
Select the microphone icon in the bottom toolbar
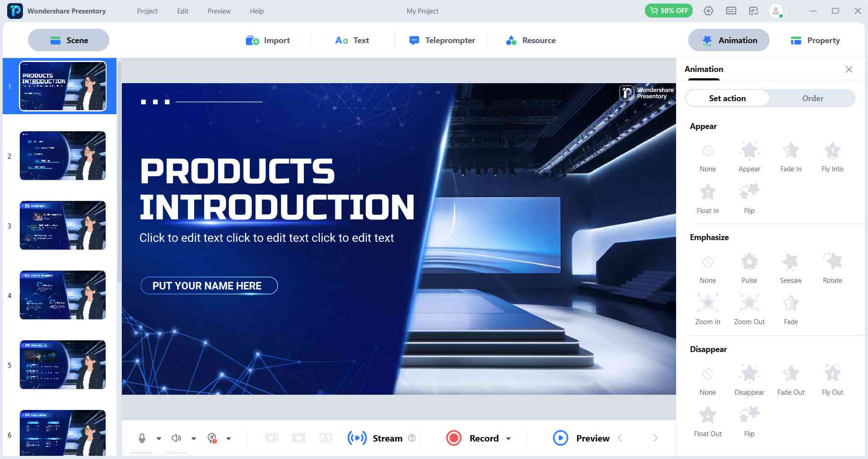coord(142,438)
